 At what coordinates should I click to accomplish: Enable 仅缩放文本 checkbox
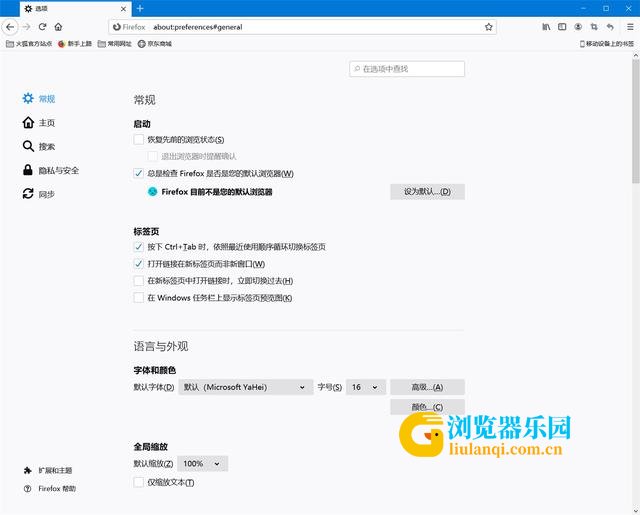tap(139, 482)
